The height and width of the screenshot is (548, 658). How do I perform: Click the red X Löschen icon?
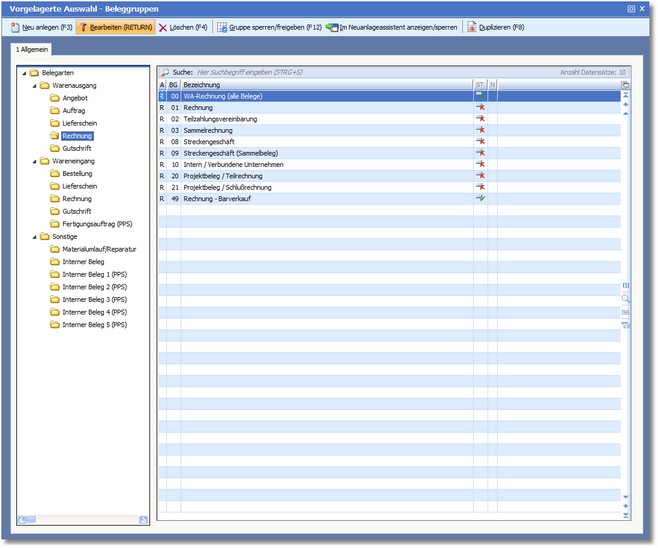tap(163, 27)
